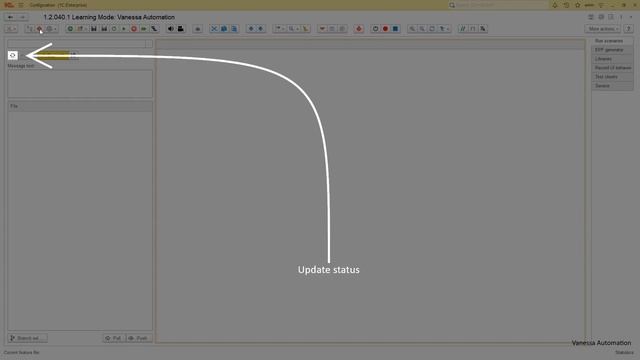Click the first blue diamond arrow icon

[251, 29]
